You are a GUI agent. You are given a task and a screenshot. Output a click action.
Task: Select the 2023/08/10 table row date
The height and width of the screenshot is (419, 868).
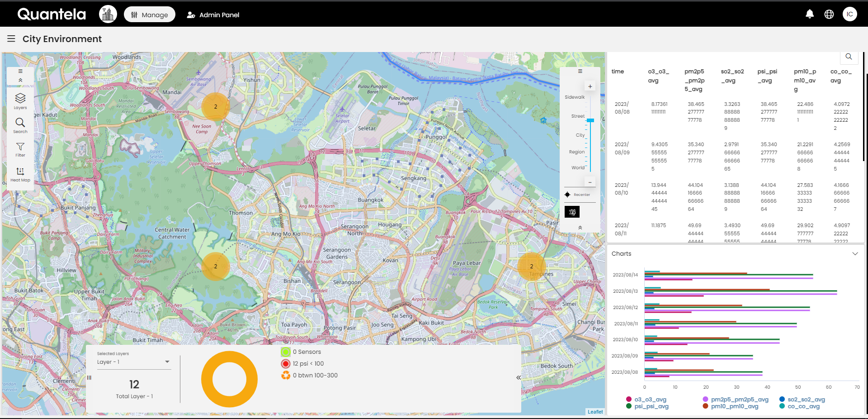point(622,189)
